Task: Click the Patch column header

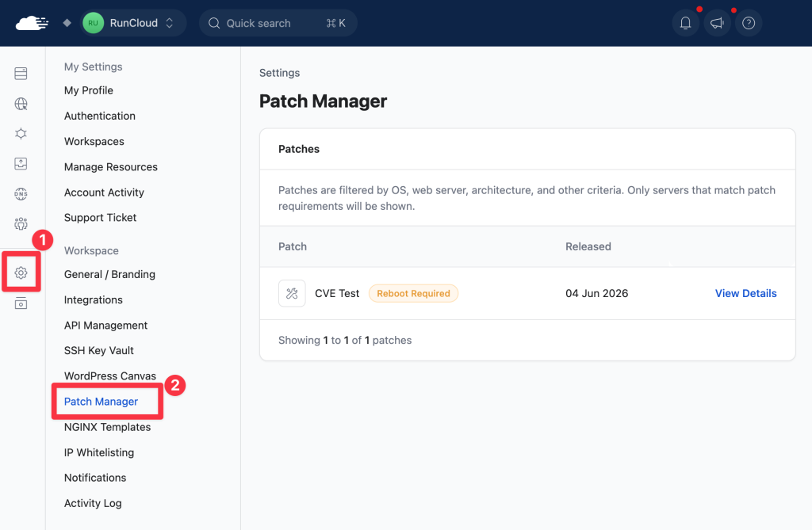Action: 293,246
